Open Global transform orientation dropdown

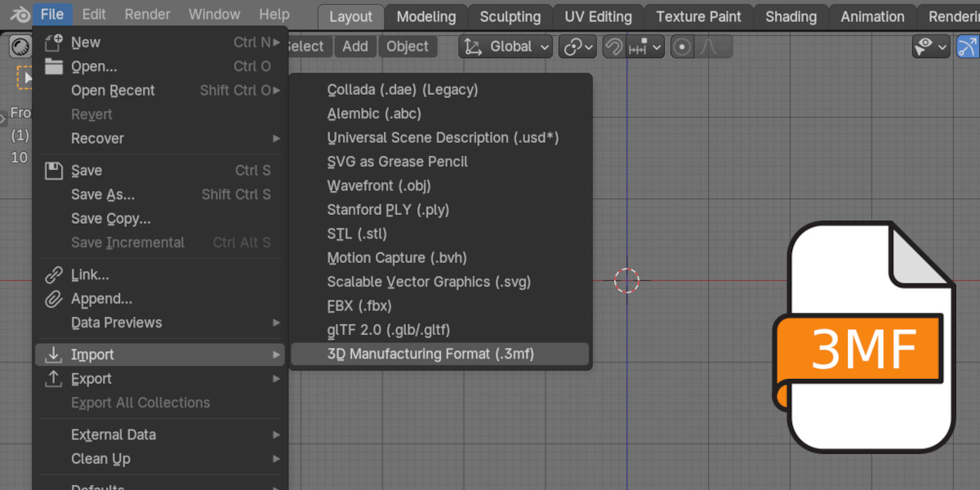pos(506,47)
